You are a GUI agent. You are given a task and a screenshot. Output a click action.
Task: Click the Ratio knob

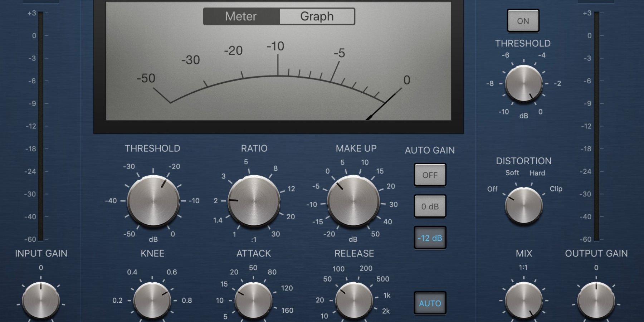254,201
